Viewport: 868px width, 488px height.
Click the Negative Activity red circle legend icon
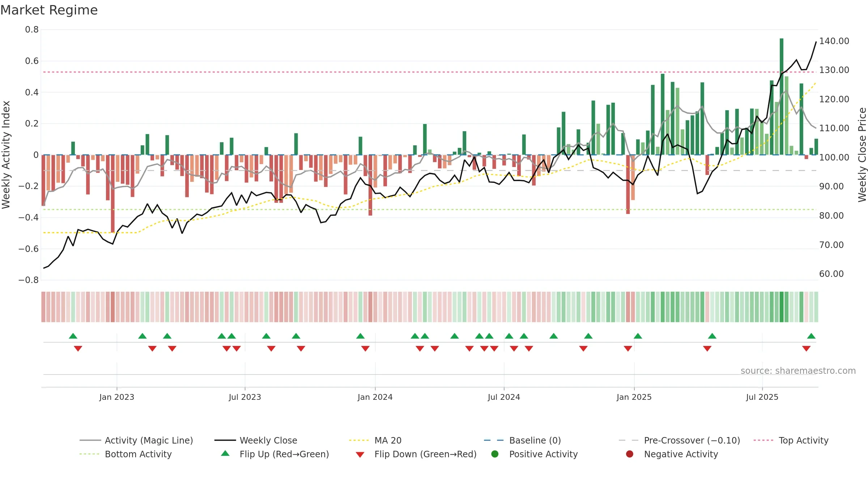(630, 454)
